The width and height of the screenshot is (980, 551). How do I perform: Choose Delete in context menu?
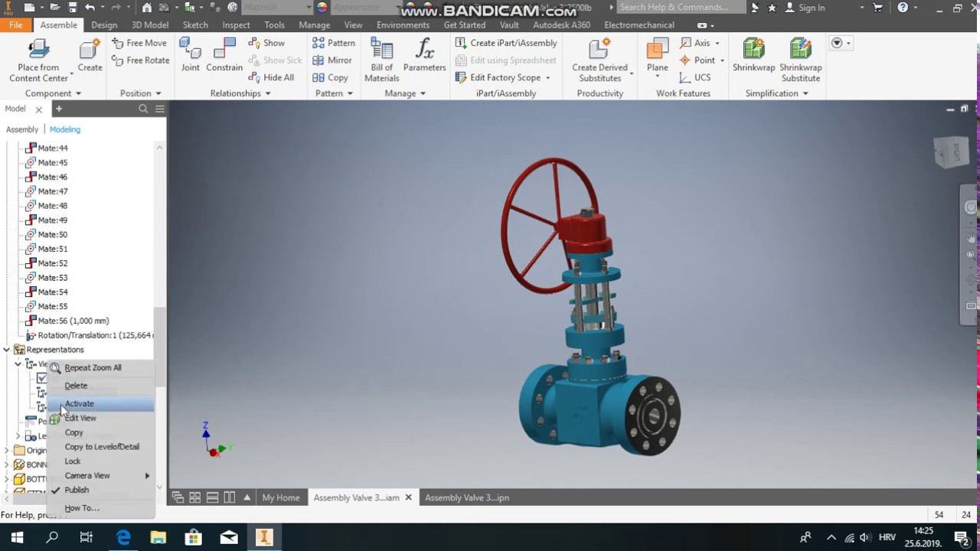pyautogui.click(x=76, y=386)
